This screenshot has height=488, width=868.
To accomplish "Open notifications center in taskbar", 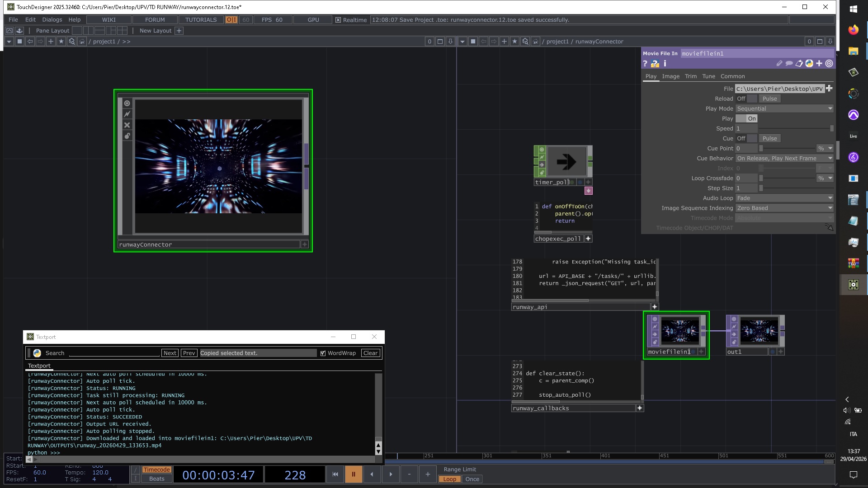I will (x=854, y=474).
